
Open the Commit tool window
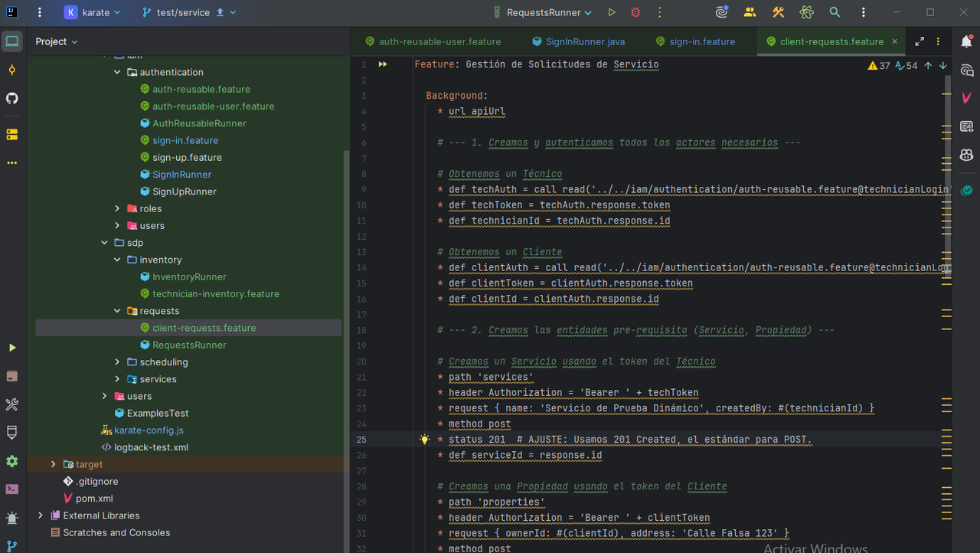[x=11, y=70]
